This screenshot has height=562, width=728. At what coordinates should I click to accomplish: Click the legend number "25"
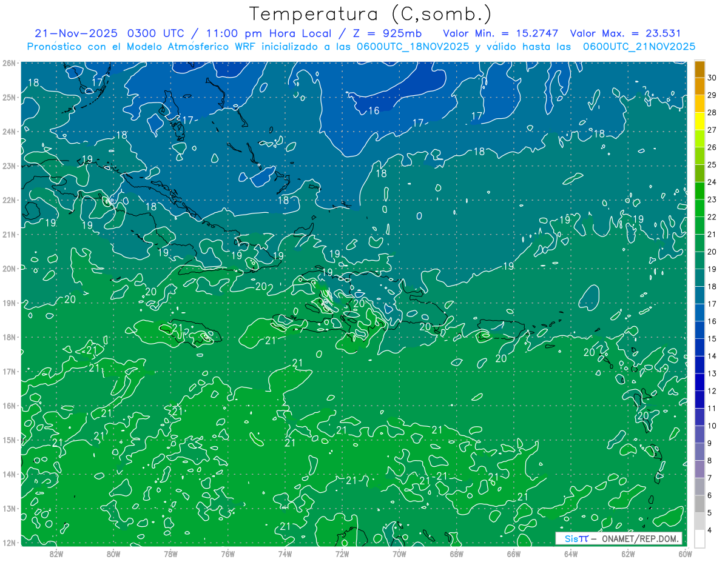point(712,165)
